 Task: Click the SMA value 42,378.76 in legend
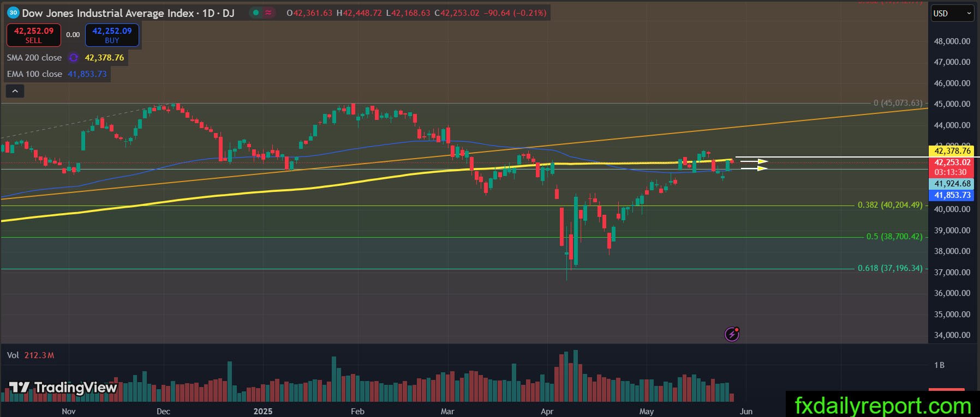click(104, 58)
